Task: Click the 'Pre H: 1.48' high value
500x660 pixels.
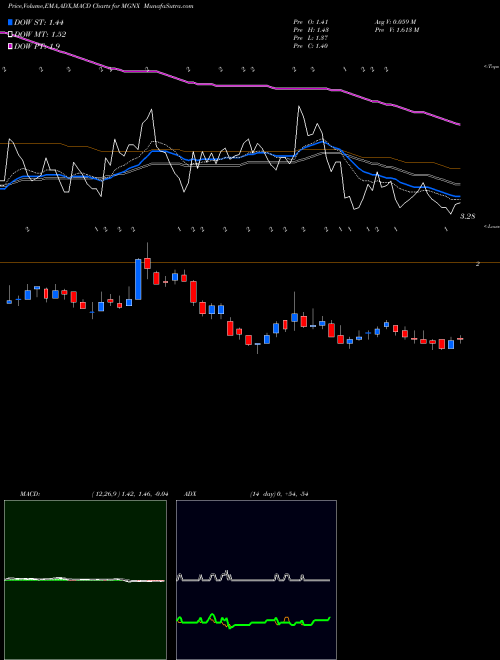Action: [311, 30]
